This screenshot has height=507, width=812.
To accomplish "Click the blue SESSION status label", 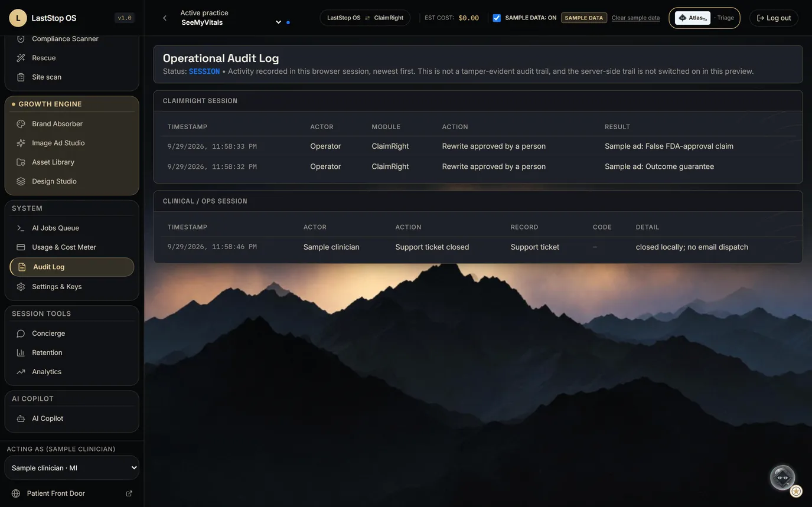I will pos(204,71).
